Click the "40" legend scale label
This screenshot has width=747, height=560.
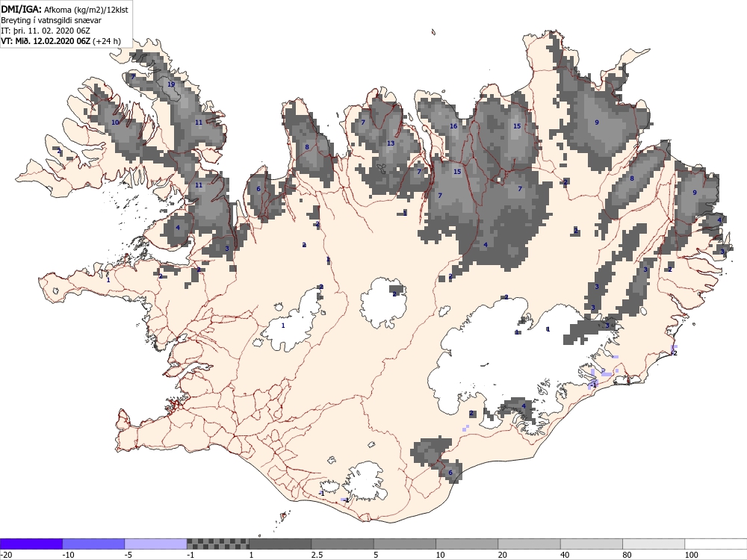pyautogui.click(x=565, y=556)
